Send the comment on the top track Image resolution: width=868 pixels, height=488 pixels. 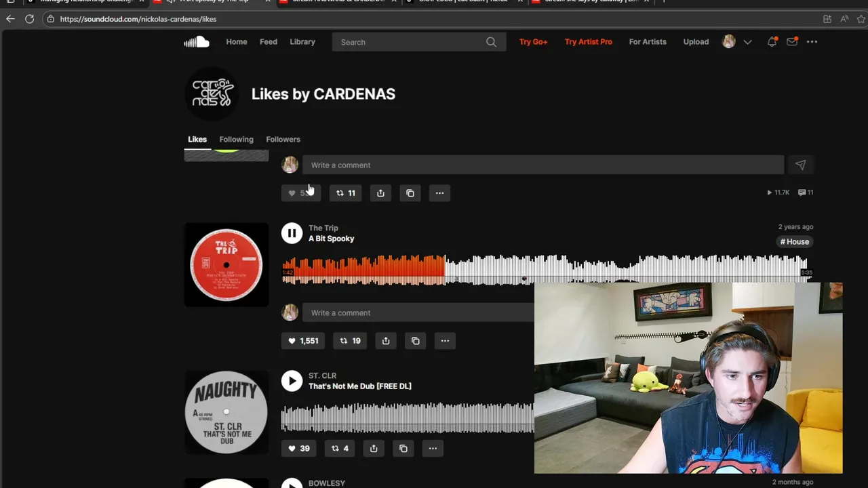coord(800,165)
